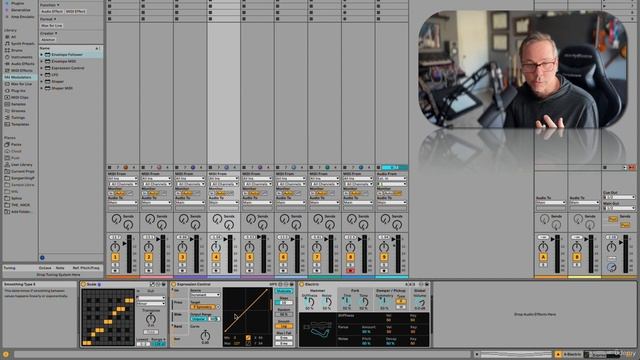Toggle track 9 activator button

coord(384,257)
